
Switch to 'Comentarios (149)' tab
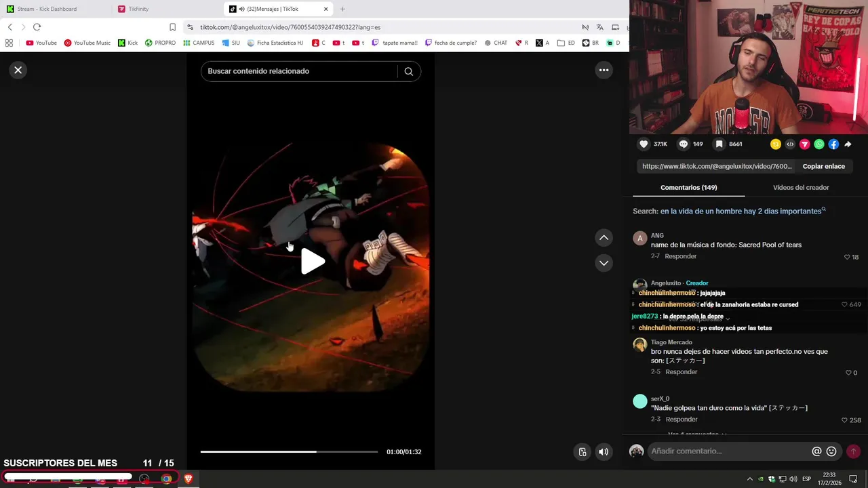pos(688,188)
